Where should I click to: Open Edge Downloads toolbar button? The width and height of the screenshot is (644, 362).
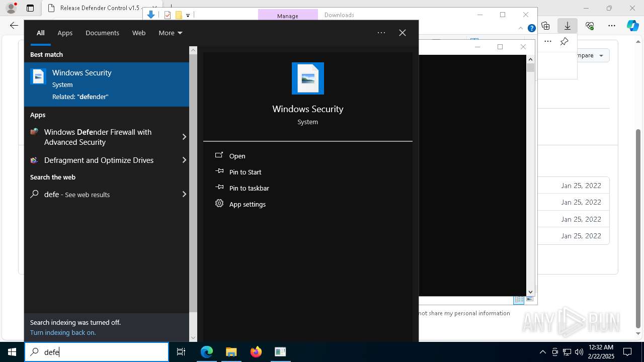(568, 25)
